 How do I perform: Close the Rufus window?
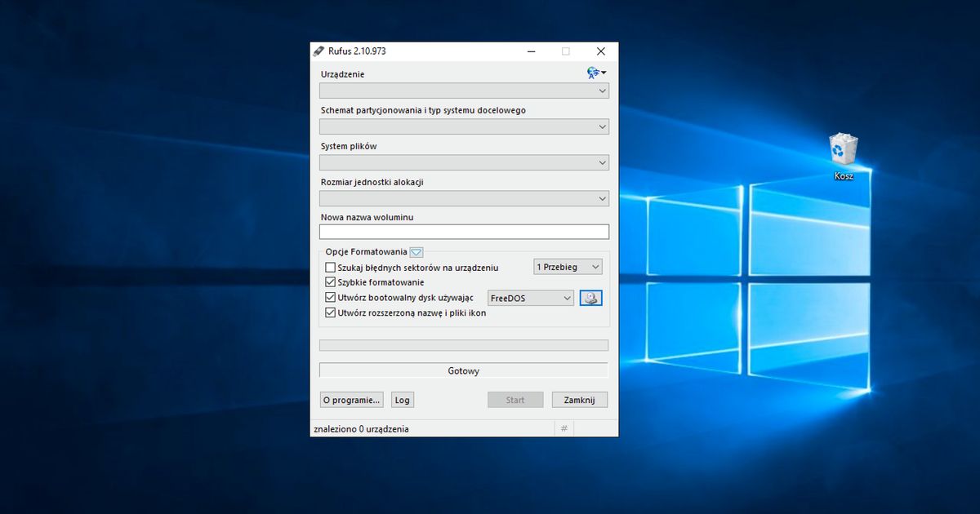[x=601, y=51]
